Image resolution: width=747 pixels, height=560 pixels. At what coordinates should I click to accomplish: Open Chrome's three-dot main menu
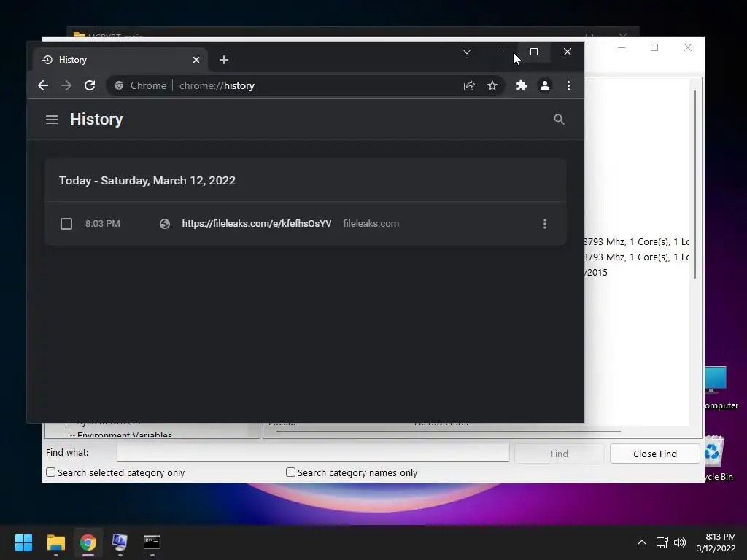point(568,86)
